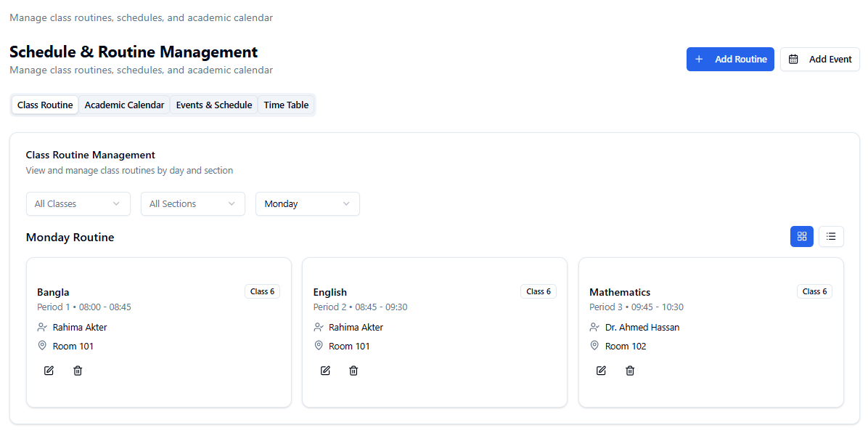This screenshot has height=433, width=868.
Task: Edit the English routine entry
Action: (325, 371)
